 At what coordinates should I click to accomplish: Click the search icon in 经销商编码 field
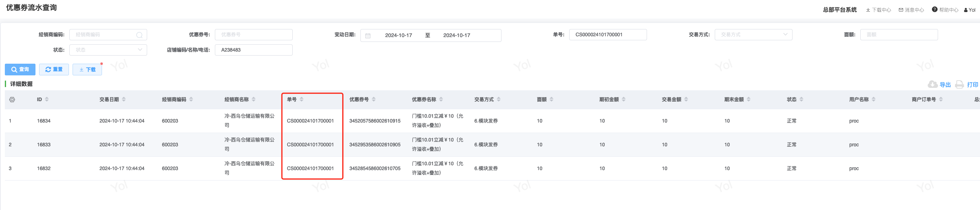tap(139, 35)
